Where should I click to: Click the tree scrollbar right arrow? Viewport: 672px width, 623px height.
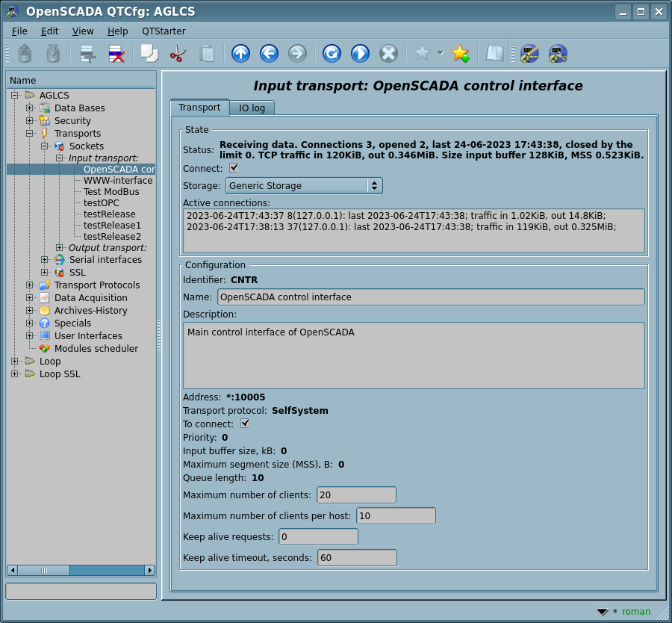coord(150,570)
